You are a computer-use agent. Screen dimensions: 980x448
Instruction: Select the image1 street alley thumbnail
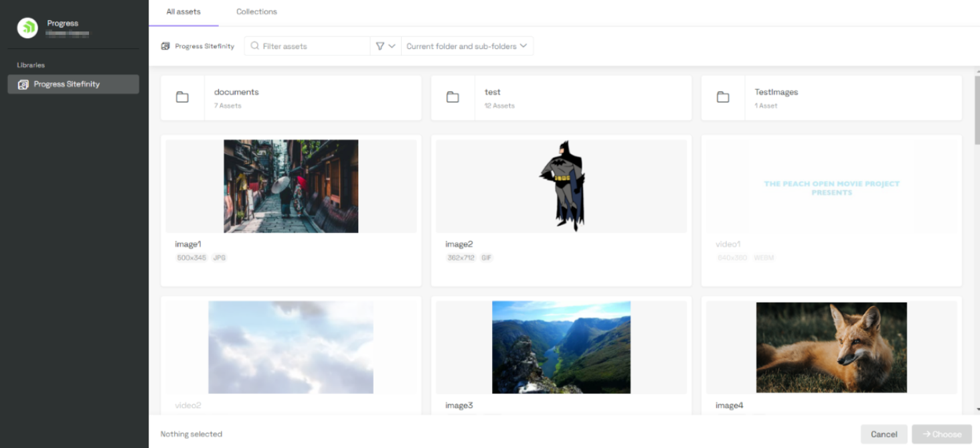[291, 186]
